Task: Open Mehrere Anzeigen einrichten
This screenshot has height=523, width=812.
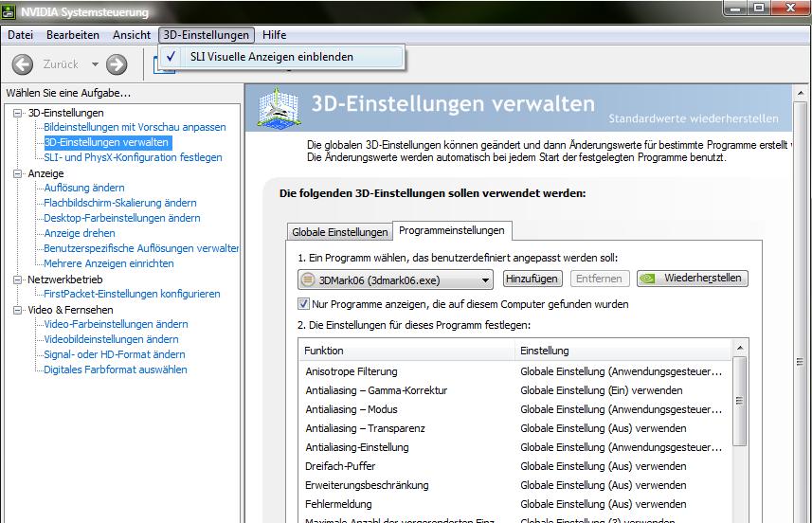Action: coord(109,263)
